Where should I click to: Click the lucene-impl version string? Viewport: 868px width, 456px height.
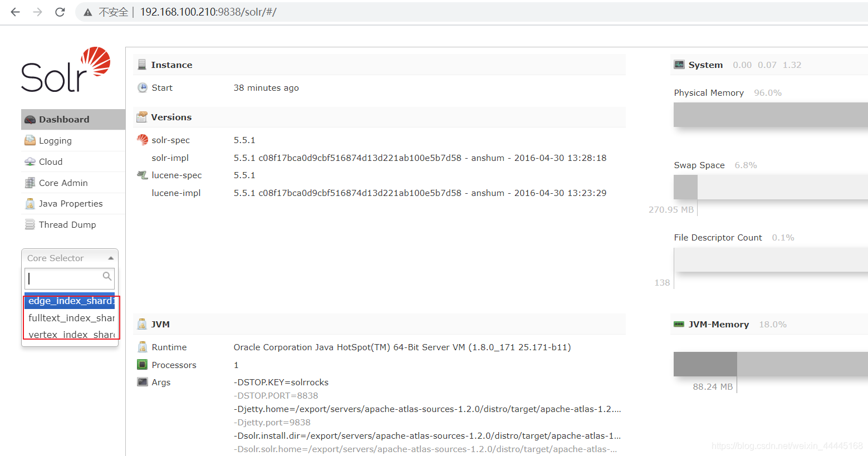point(420,193)
